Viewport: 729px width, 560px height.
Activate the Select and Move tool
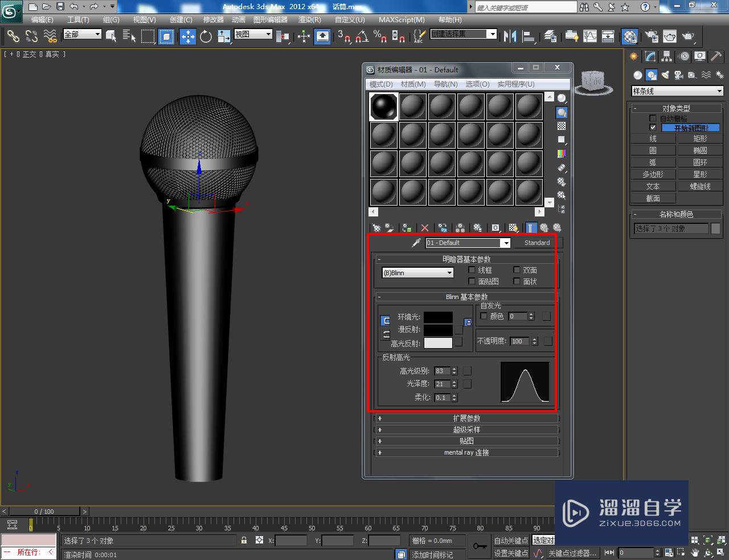pos(187,36)
